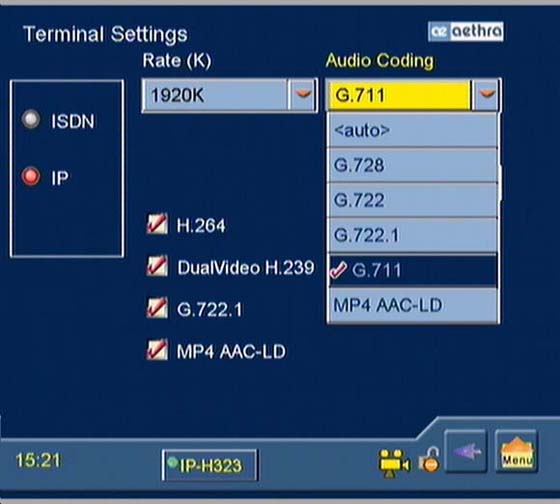Toggle the DualVideo H.239 checkbox
This screenshot has height=504, width=560.
pyautogui.click(x=157, y=266)
